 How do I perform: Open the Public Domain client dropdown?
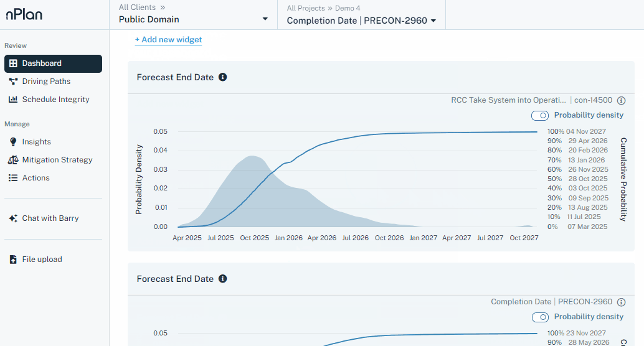click(x=194, y=19)
